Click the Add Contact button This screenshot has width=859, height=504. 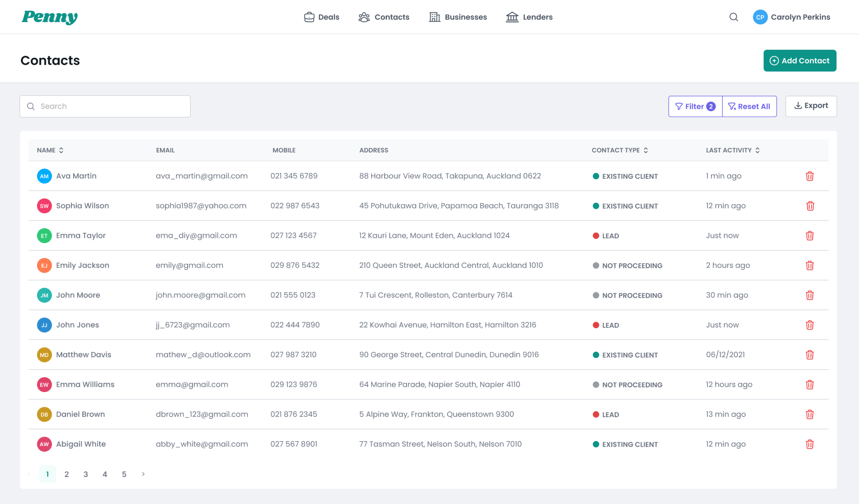(x=800, y=60)
